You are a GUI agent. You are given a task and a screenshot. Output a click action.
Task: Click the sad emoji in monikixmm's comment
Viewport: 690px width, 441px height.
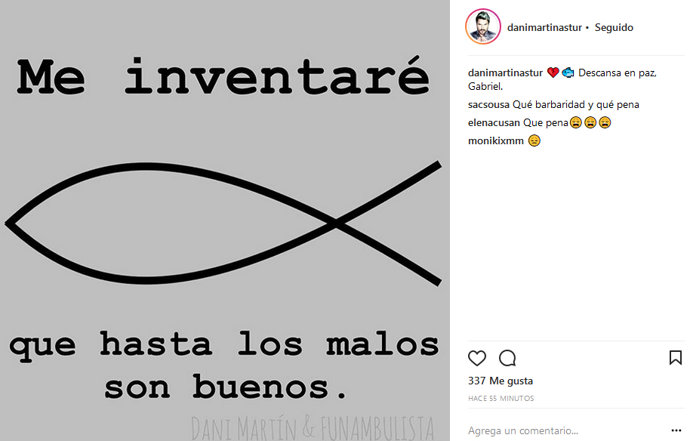[534, 141]
